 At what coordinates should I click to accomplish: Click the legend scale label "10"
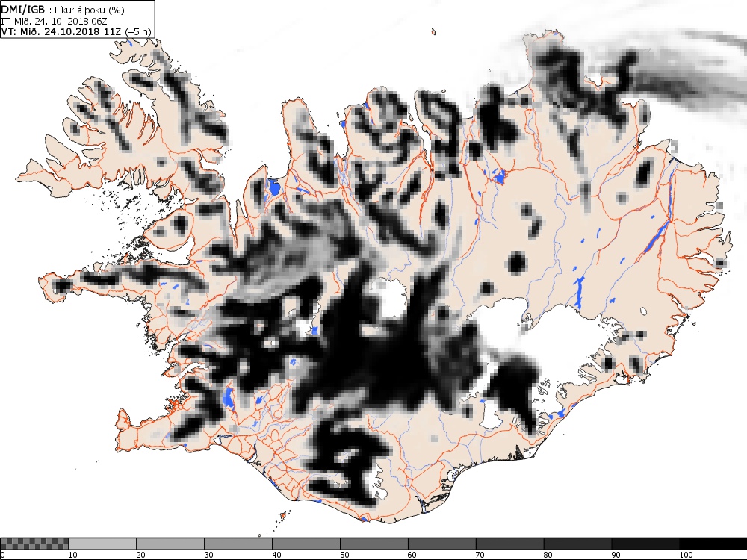coord(73,555)
